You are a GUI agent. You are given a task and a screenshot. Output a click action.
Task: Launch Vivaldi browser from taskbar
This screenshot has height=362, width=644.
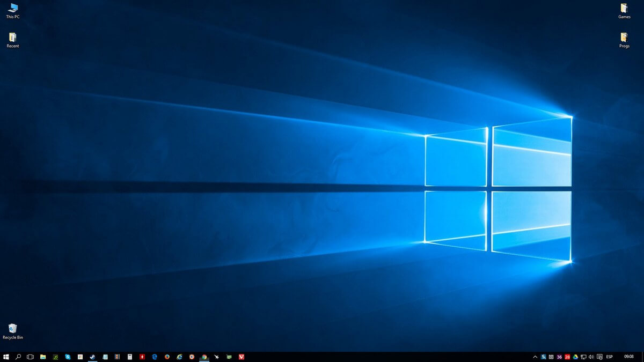coord(241,357)
